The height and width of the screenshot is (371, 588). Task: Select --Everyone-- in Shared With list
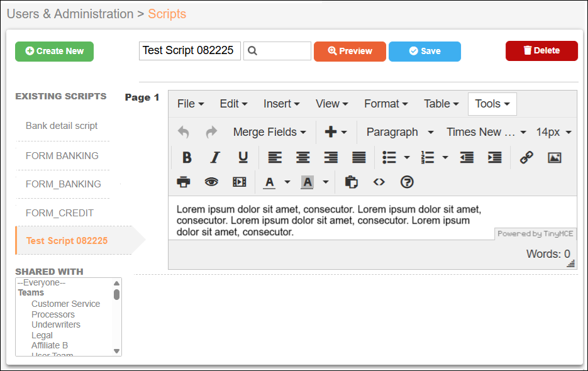click(x=42, y=283)
